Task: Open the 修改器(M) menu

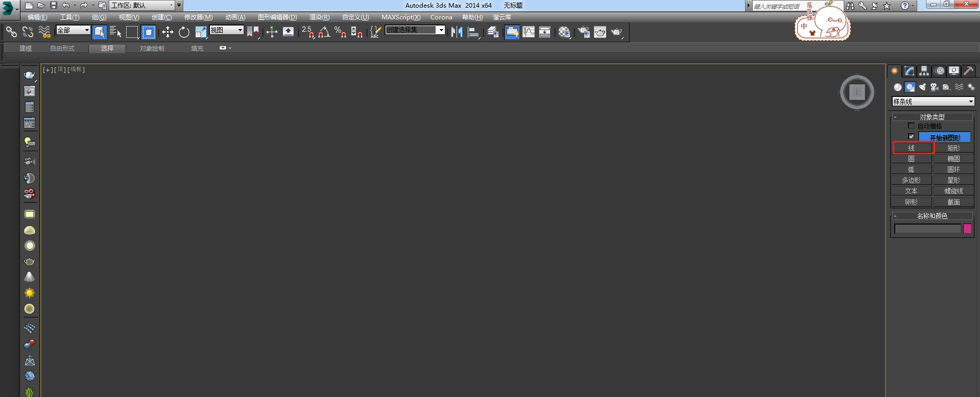Action: point(198,17)
